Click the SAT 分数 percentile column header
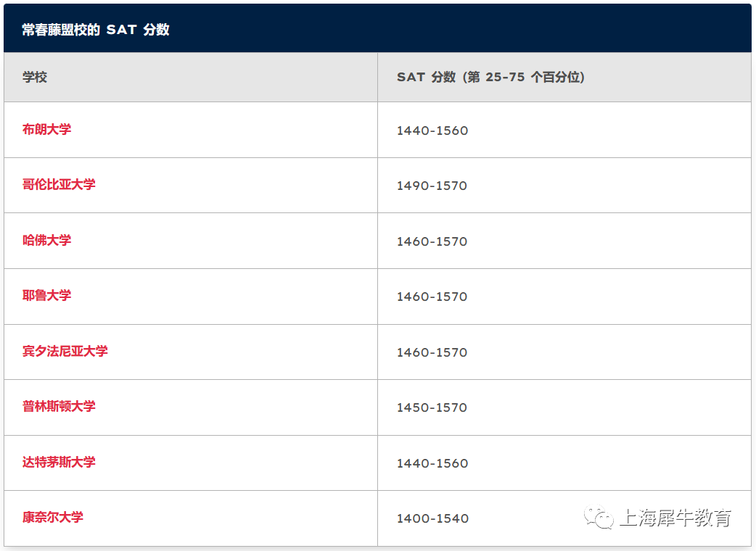This screenshot has width=756, height=551. point(491,77)
